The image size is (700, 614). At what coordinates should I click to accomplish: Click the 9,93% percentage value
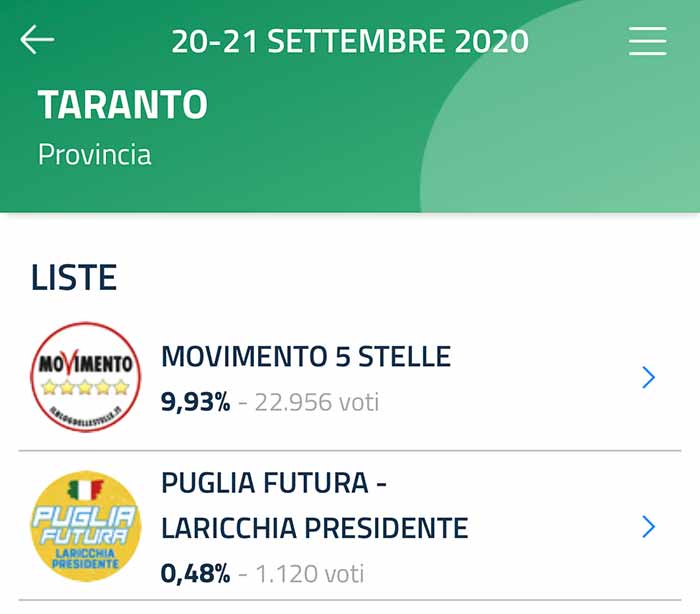(x=196, y=401)
